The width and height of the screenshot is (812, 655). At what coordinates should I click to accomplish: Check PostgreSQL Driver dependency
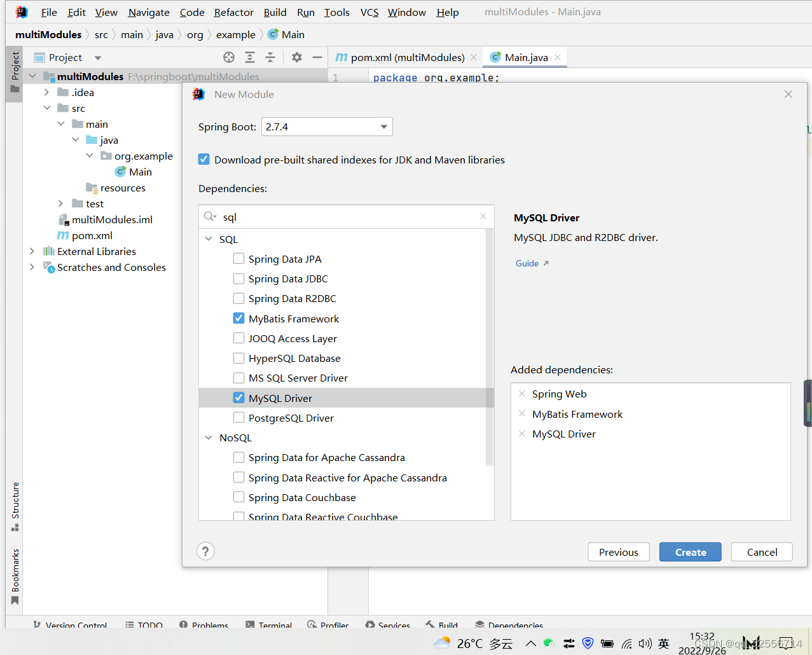click(x=238, y=418)
